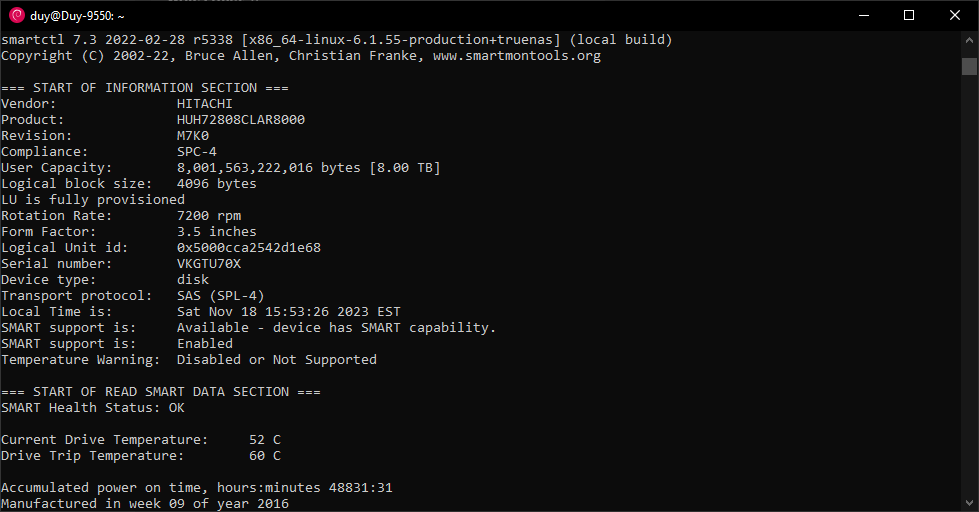Click the window title text duy@Duy-9550: ~
This screenshot has height=512, width=979.
tap(77, 16)
